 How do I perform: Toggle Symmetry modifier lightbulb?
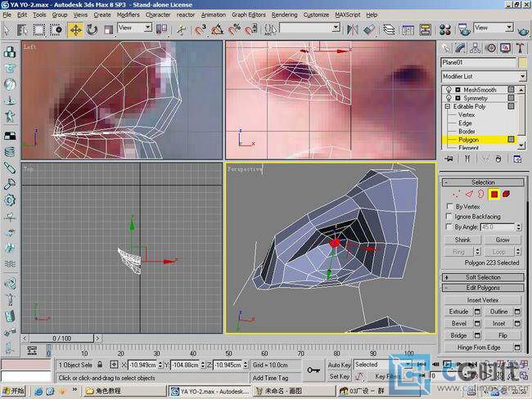point(449,98)
